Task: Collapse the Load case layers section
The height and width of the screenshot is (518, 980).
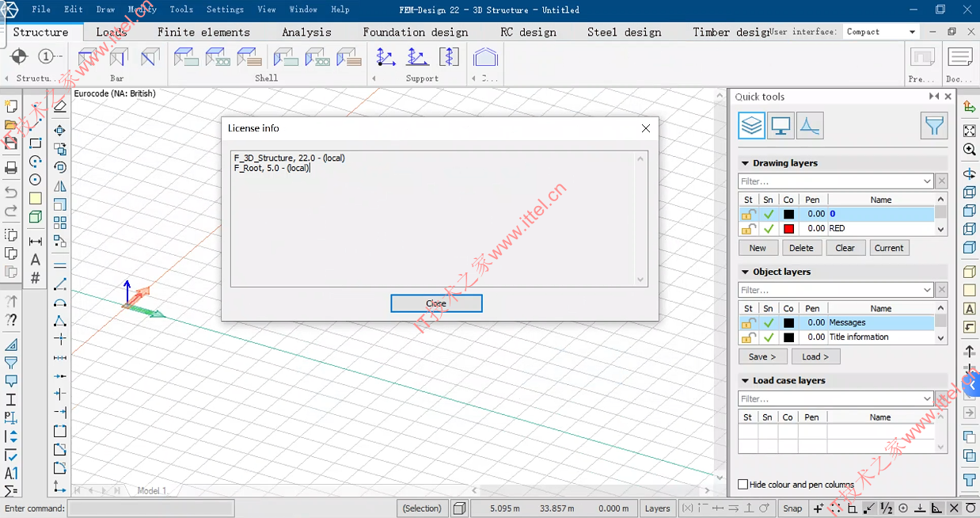Action: (x=745, y=380)
